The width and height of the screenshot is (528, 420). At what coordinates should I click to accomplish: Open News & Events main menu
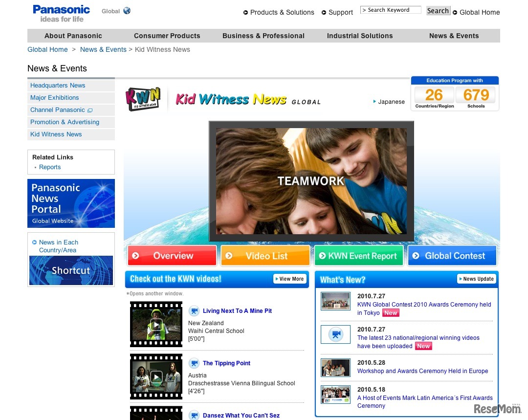click(454, 36)
